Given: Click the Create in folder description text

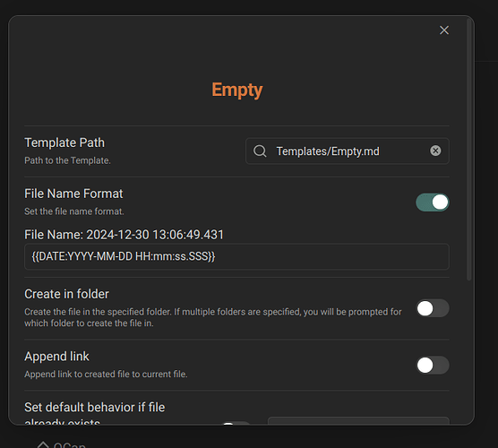Looking at the screenshot, I should coord(213,317).
